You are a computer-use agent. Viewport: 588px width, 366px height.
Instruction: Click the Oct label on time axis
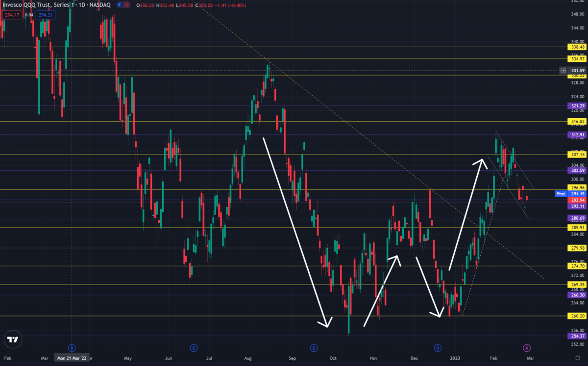coord(333,359)
